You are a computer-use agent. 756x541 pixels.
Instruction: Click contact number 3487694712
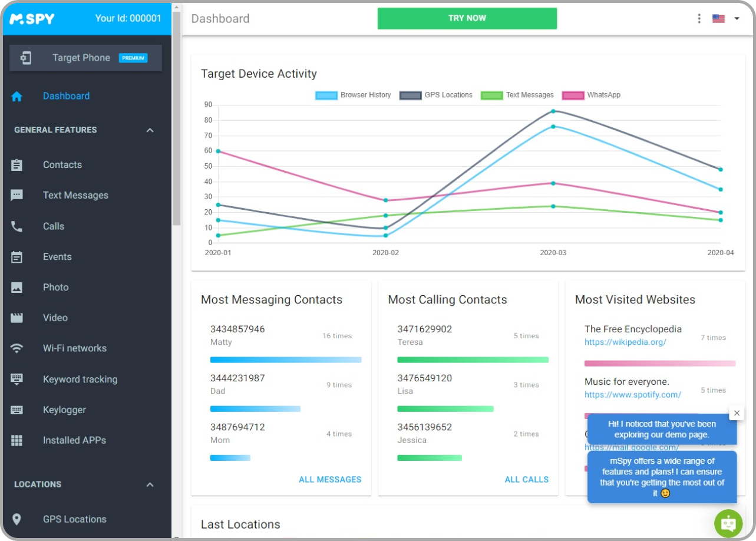point(237,427)
